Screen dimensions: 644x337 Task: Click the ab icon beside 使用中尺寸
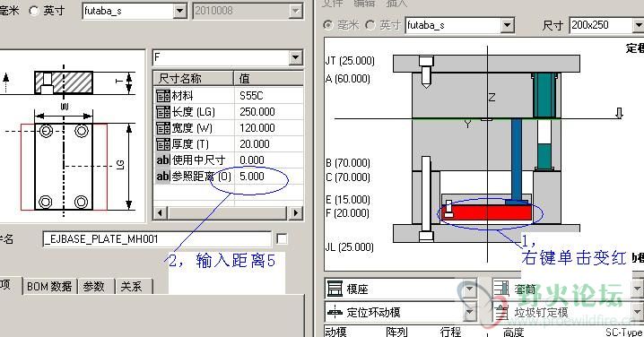click(x=162, y=160)
